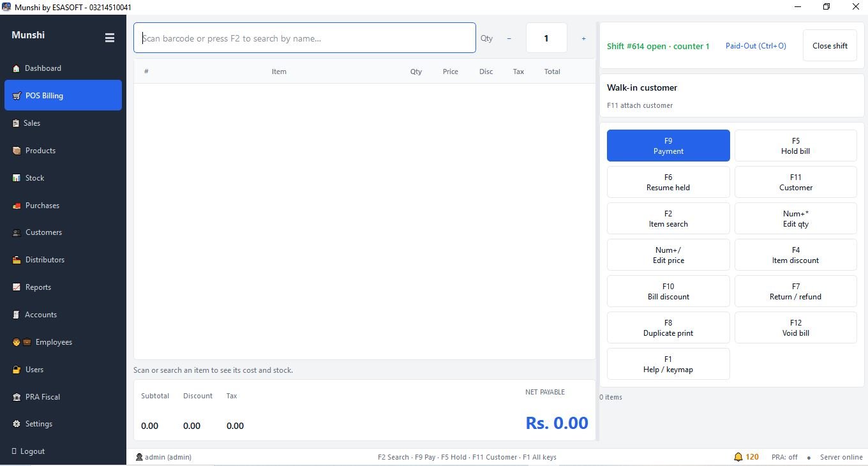
Task: Click Shift #614 open counter 1 text
Action: pos(658,46)
